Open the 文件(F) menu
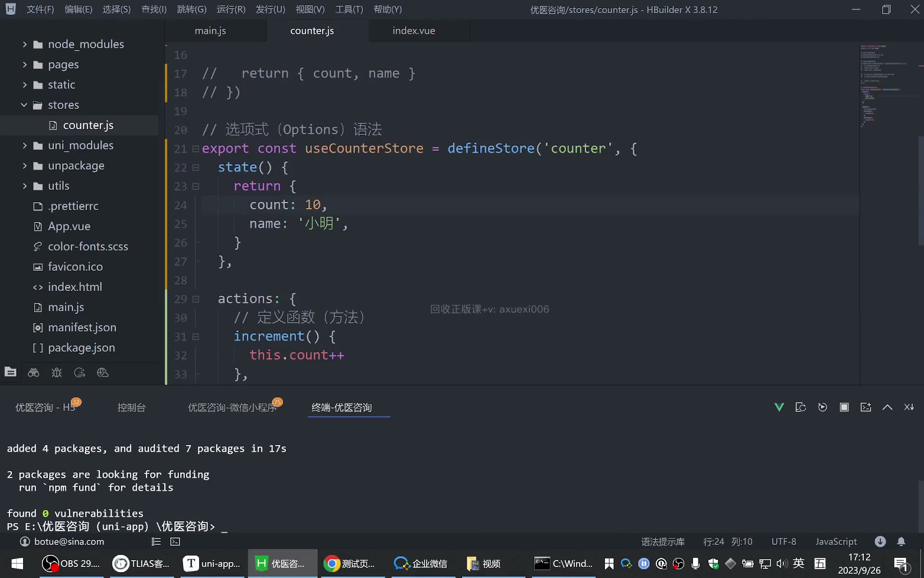924x578 pixels. [x=40, y=10]
